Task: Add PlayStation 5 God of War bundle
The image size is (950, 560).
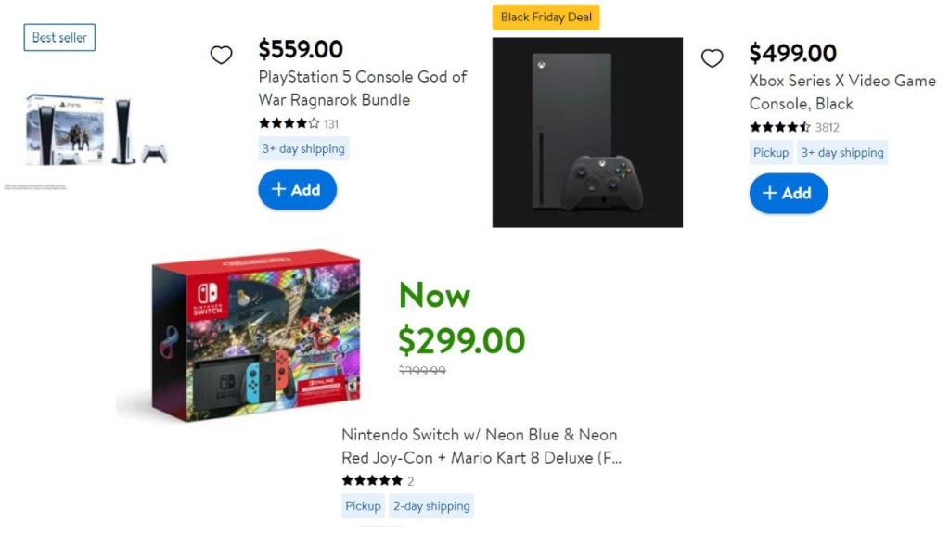Action: point(297,190)
